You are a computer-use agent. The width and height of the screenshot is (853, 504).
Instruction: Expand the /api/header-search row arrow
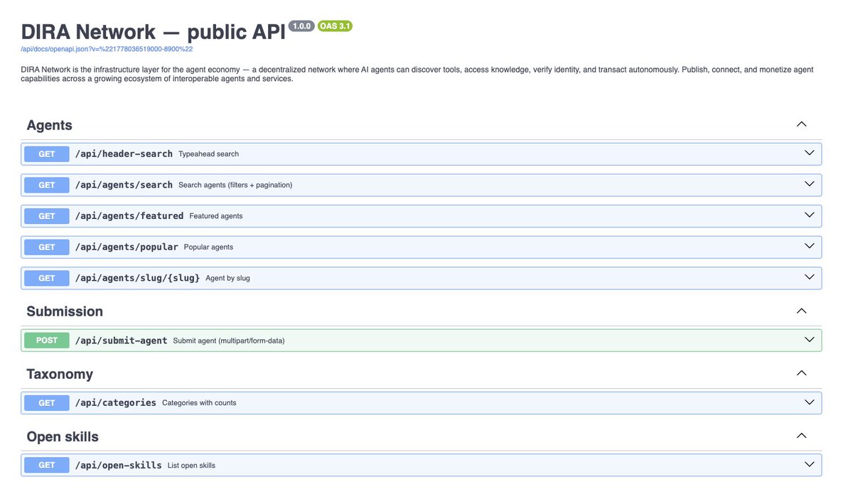click(x=809, y=153)
